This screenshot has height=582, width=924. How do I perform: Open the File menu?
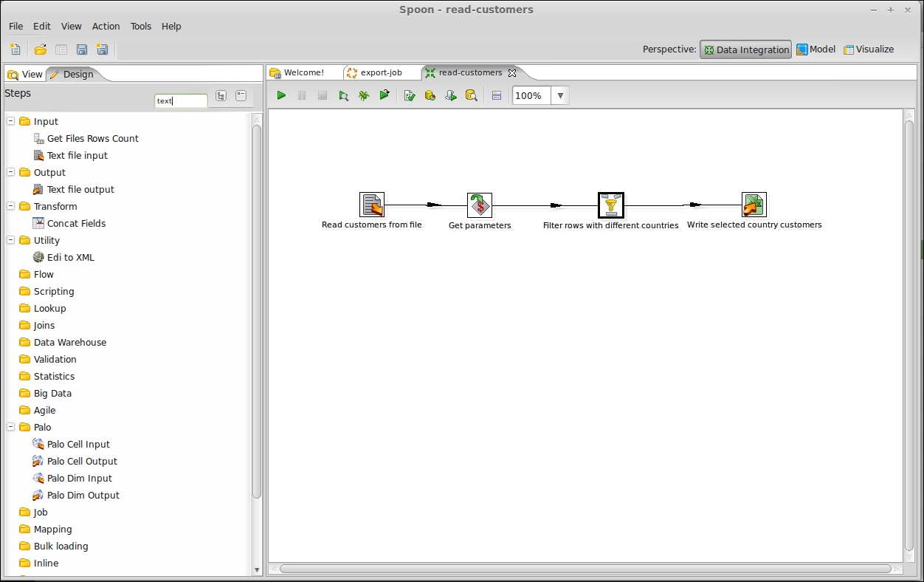tap(16, 26)
